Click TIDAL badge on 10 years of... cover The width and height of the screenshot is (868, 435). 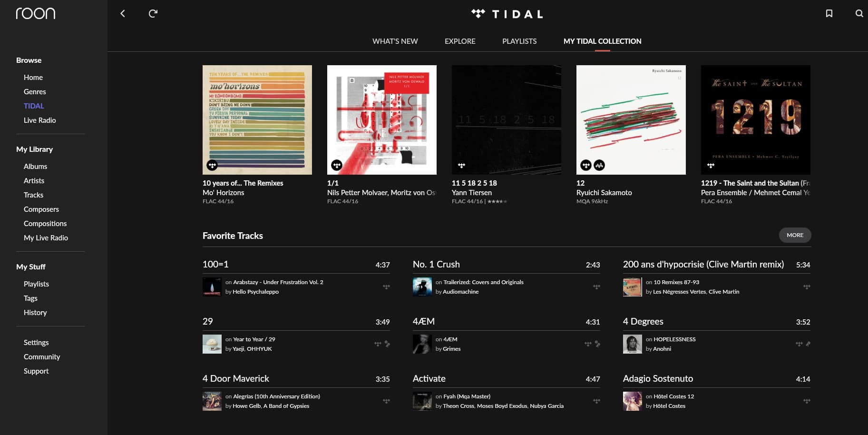pos(212,165)
